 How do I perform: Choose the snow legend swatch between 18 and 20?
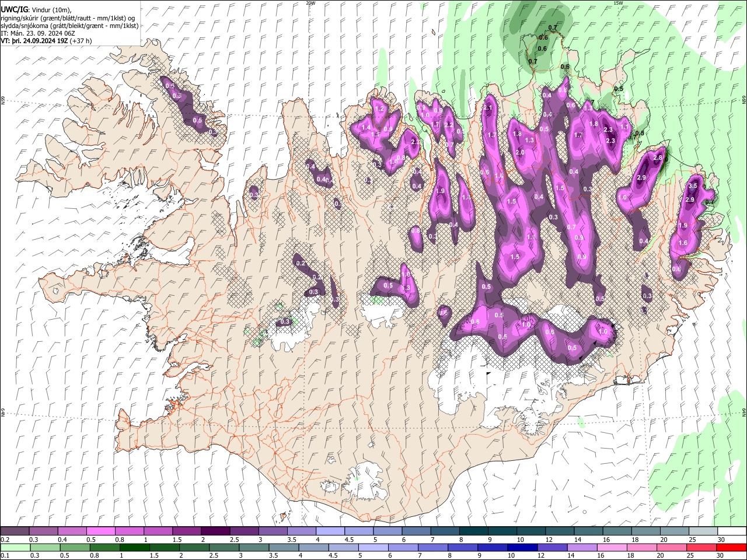pyautogui.click(x=646, y=531)
